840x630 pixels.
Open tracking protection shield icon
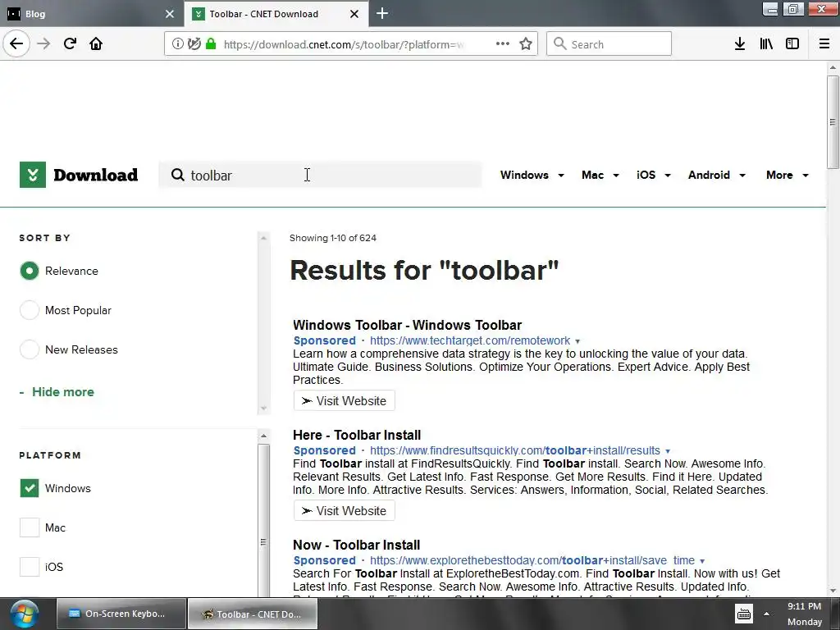coord(194,44)
